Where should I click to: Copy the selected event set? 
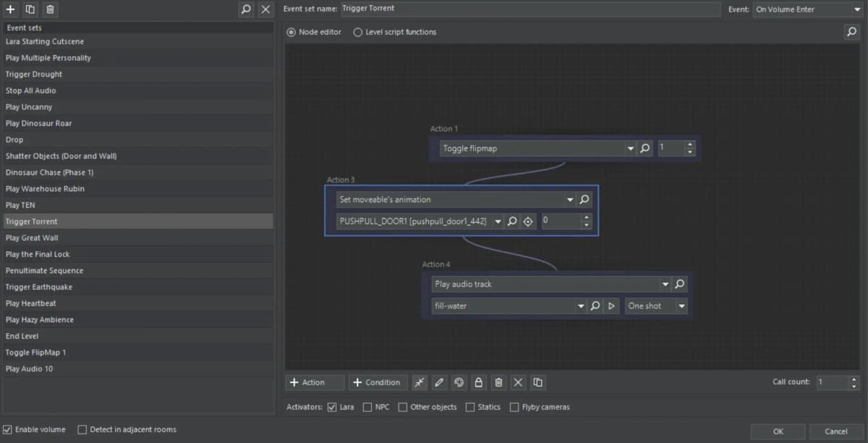pos(30,9)
